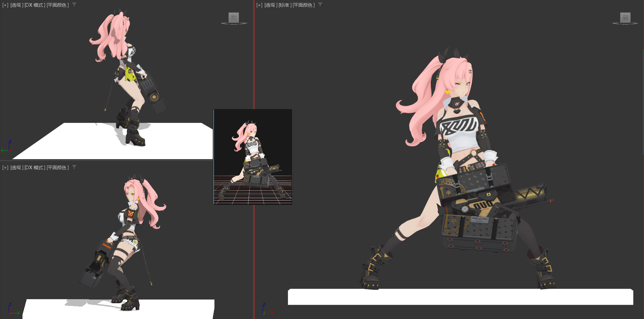
Task: Open the 透视 view menu in bottom-left viewport
Action: coord(16,168)
